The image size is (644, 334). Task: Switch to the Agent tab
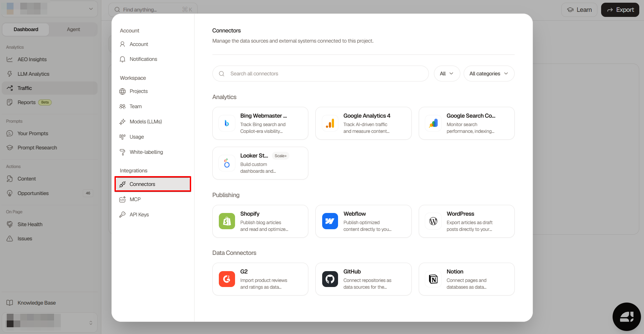click(x=73, y=29)
